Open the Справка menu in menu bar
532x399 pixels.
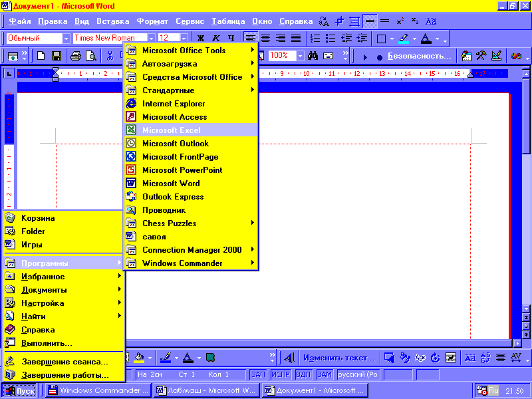pyautogui.click(x=296, y=21)
